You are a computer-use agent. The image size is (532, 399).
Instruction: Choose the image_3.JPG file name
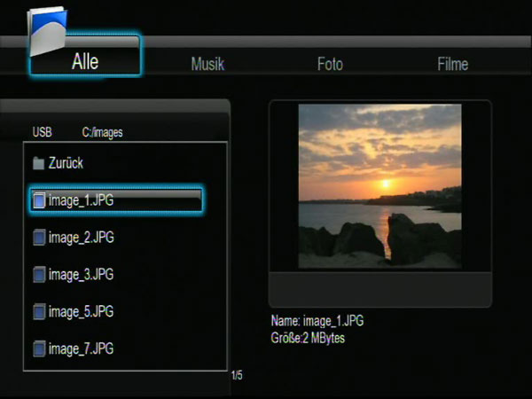coord(81,275)
